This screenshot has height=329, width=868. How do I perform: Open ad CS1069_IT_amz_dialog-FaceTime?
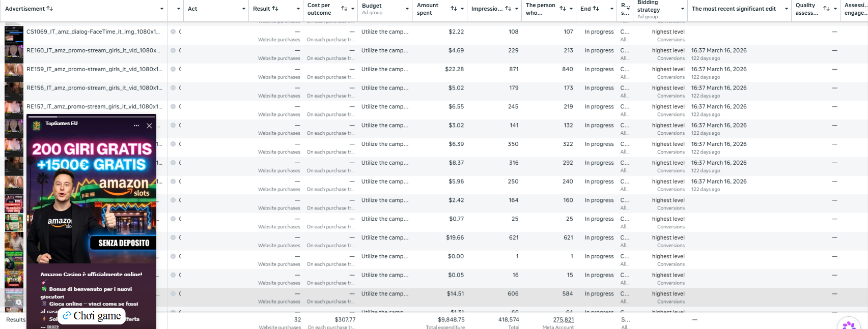tap(93, 32)
